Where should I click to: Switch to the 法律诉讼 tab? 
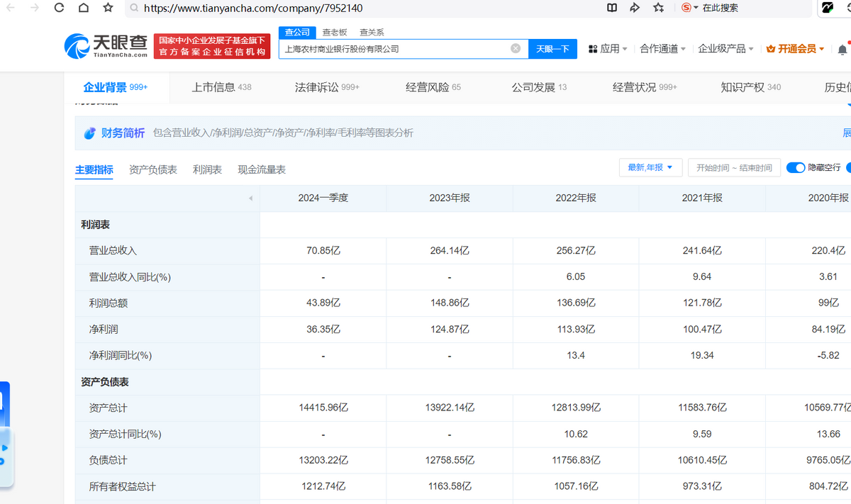click(327, 87)
